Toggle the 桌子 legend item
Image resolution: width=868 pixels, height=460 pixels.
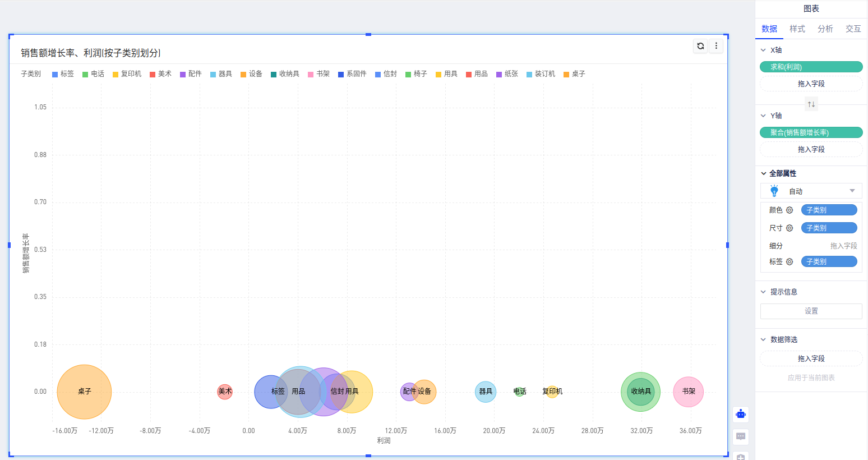click(574, 74)
